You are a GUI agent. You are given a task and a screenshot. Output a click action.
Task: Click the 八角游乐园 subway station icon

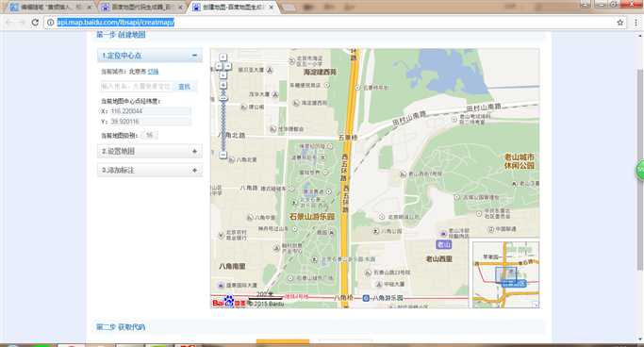pos(366,299)
